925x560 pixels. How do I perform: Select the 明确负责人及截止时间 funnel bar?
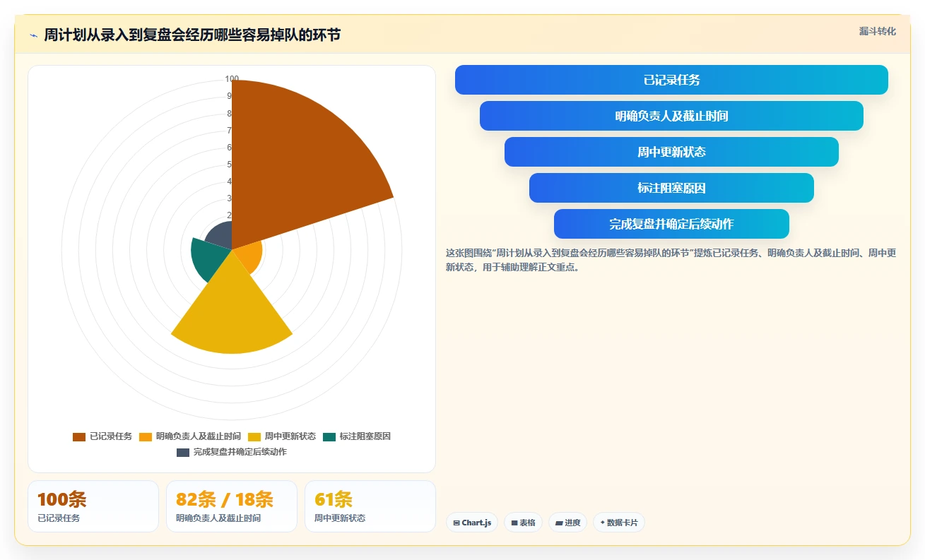point(671,116)
